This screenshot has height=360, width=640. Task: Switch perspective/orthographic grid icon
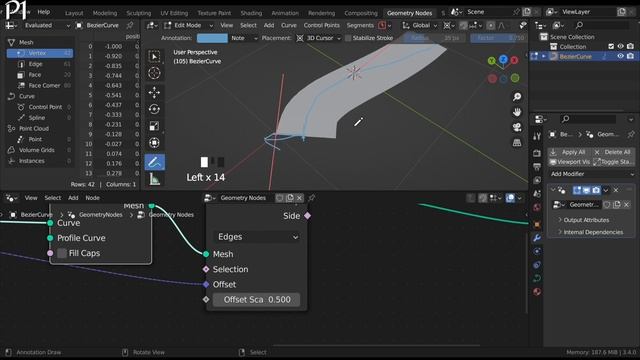coord(517,142)
